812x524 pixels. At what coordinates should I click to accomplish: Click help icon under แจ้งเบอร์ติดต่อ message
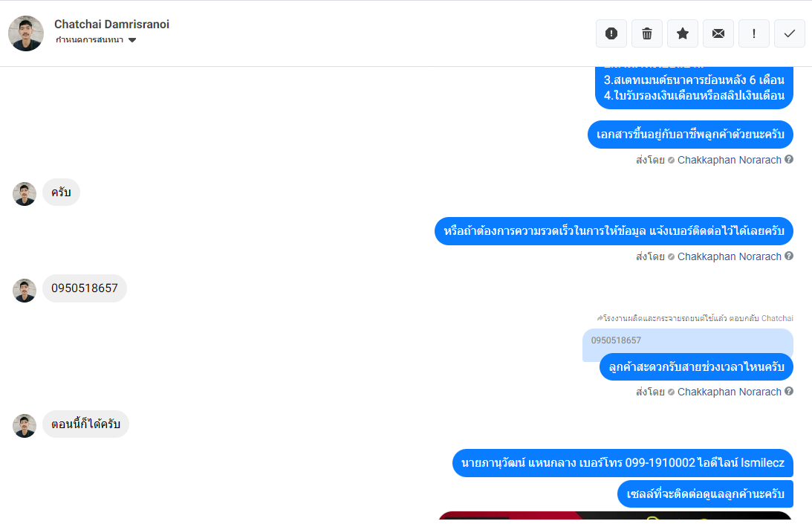click(789, 256)
